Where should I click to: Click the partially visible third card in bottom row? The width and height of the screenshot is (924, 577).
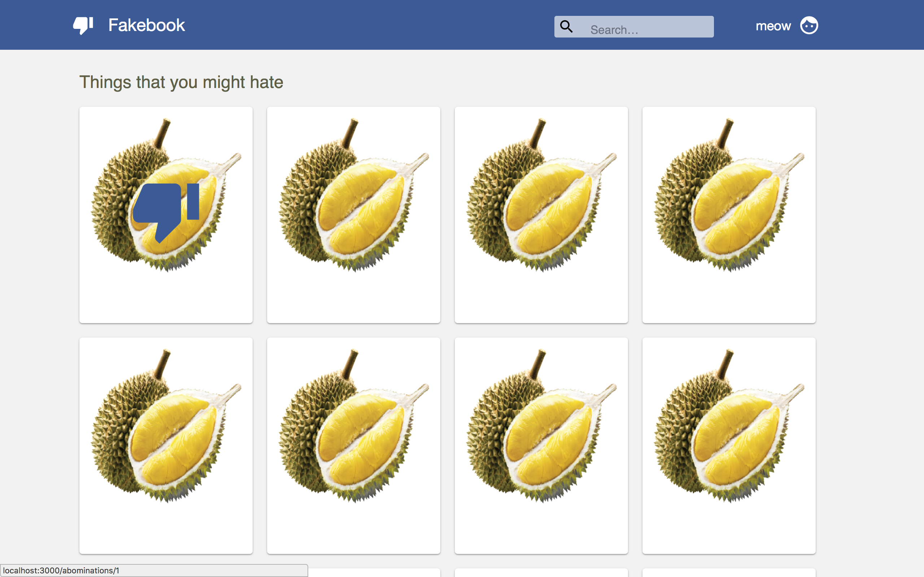click(541, 573)
